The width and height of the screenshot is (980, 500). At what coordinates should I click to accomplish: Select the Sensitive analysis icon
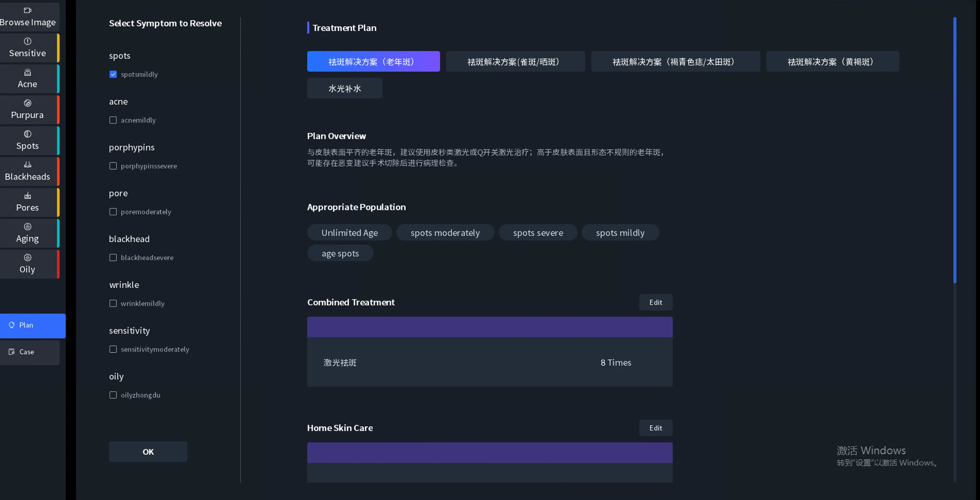tap(27, 41)
